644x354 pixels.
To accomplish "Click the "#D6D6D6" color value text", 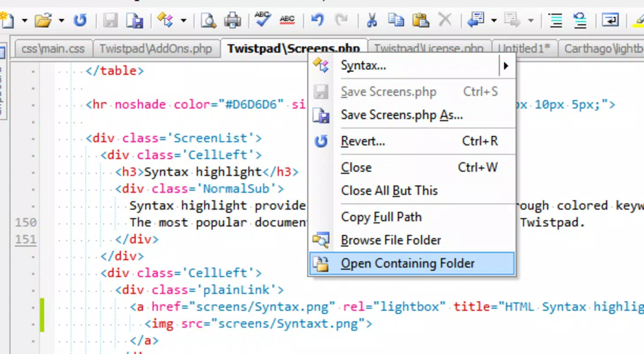I will pyautogui.click(x=251, y=104).
